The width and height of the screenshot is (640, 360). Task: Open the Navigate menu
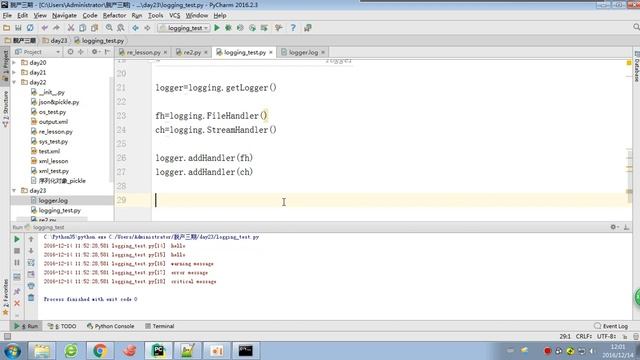click(x=64, y=16)
